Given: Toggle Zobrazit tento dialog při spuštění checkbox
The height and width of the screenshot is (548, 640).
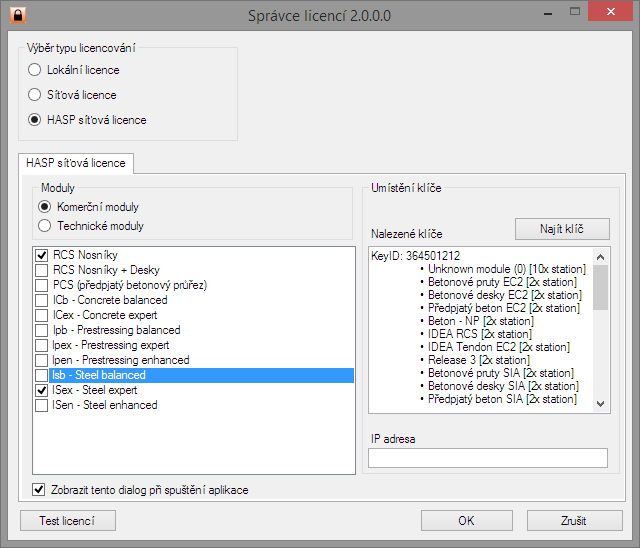Looking at the screenshot, I should (x=38, y=489).
